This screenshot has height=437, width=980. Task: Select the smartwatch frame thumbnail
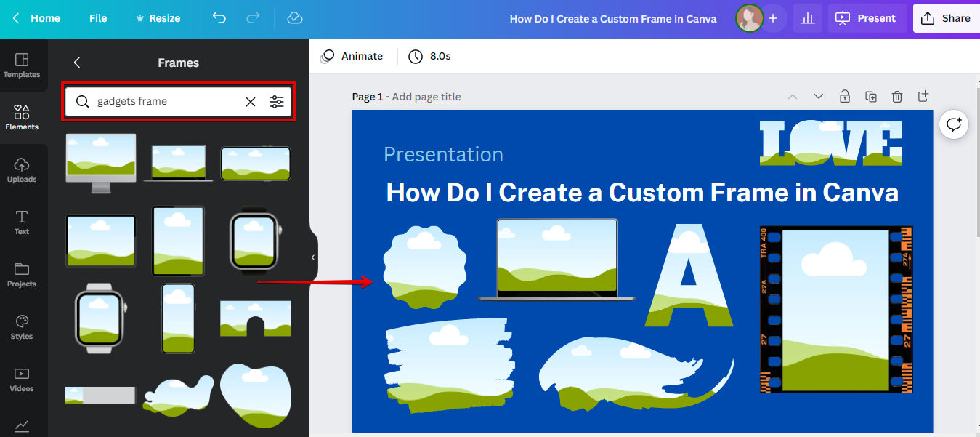coord(255,241)
